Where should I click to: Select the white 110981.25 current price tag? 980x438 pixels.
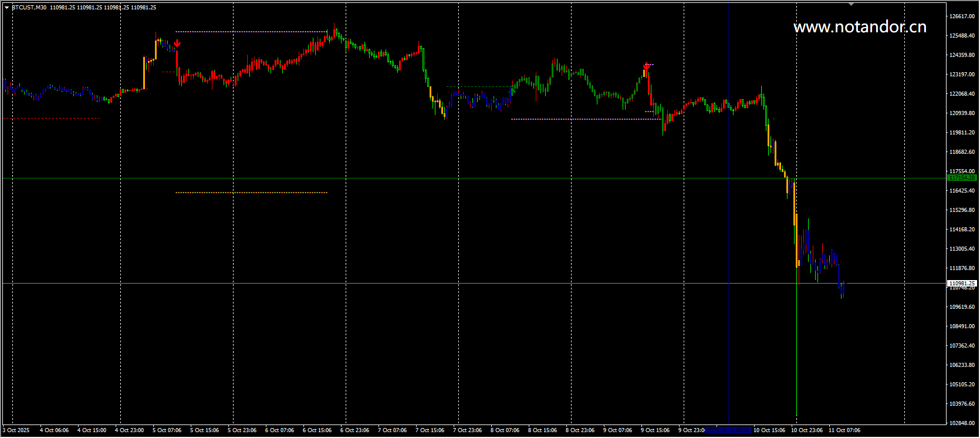[x=962, y=283]
